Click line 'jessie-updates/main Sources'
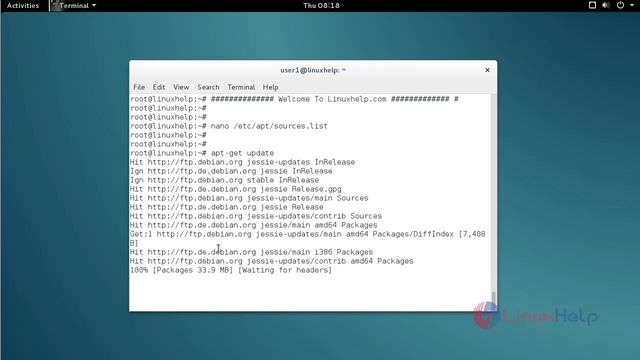Image resolution: width=640 pixels, height=360 pixels. 249,198
